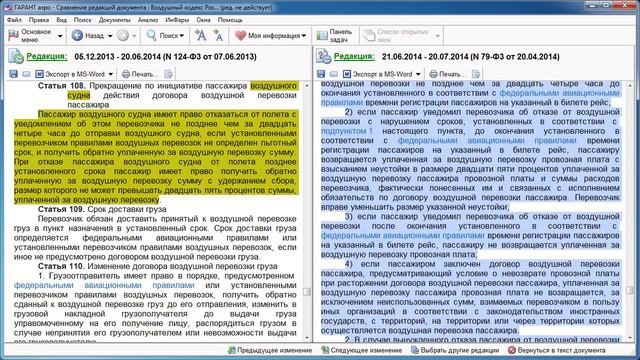Follow left pane link федеральными авиационными правилами

click(x=104, y=285)
